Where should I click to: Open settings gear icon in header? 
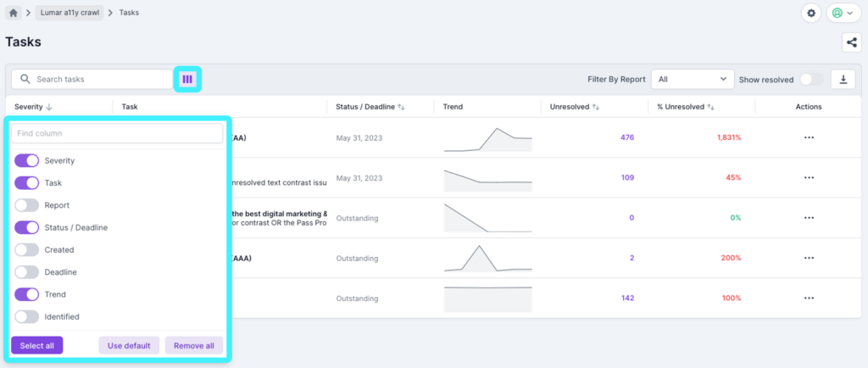click(x=811, y=13)
